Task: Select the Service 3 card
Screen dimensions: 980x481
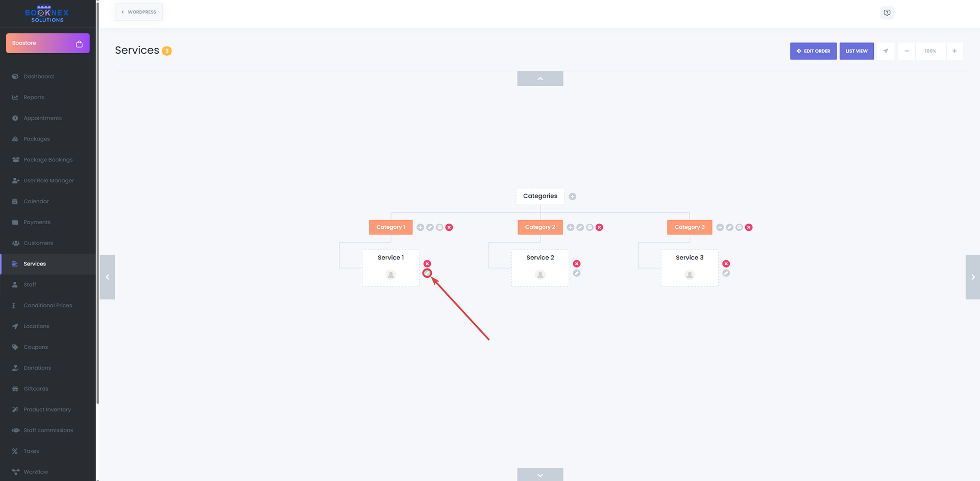Action: (x=690, y=268)
